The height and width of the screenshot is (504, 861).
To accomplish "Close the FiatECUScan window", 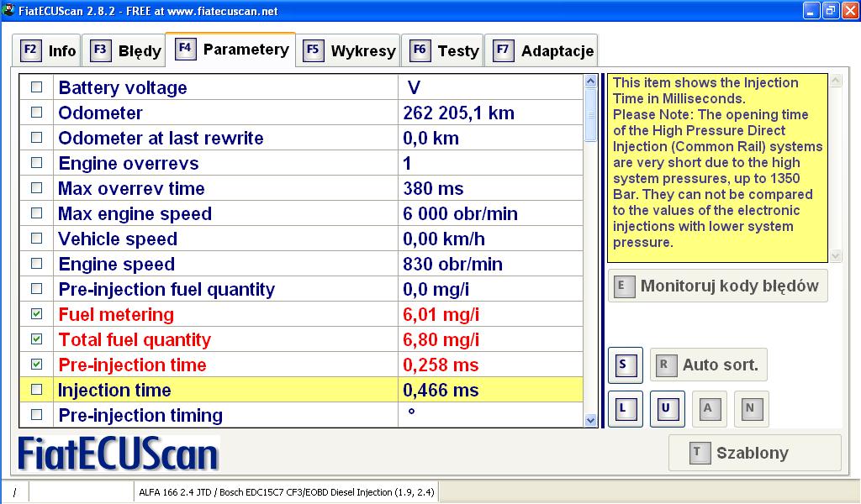I will (x=850, y=10).
